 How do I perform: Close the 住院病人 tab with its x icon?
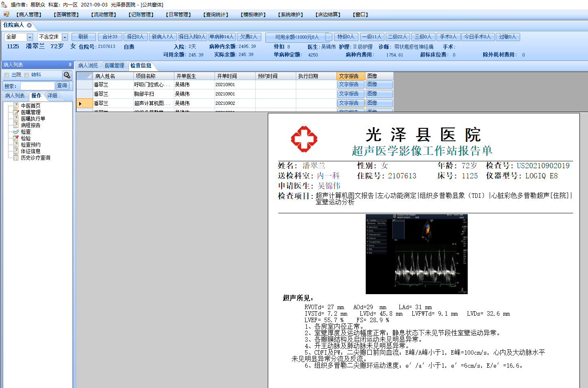click(29, 25)
